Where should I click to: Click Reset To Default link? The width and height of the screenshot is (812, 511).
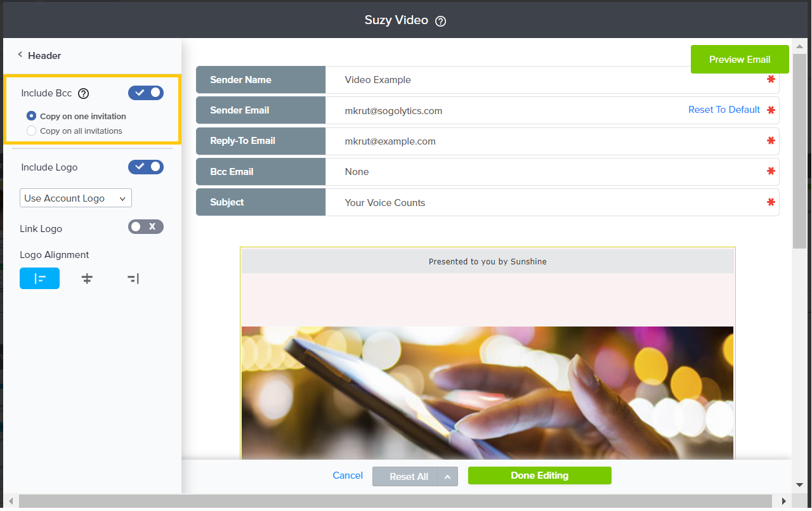724,110
